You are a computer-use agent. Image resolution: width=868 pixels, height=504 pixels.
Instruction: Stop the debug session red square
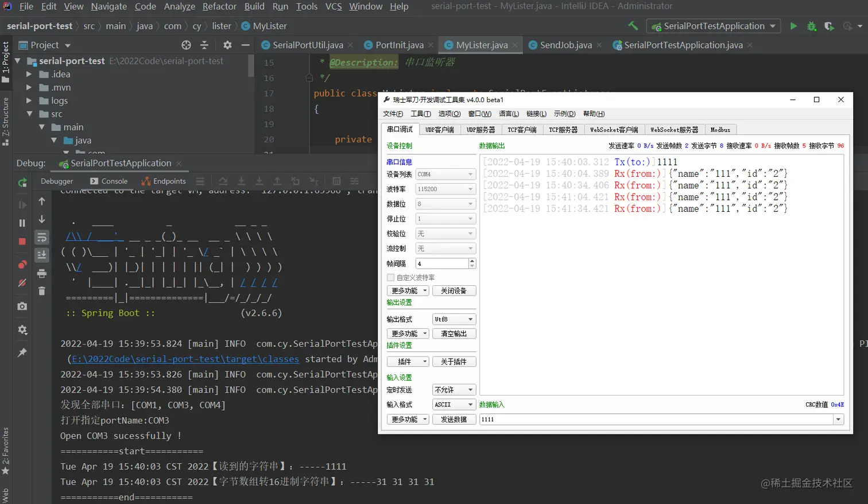tap(22, 242)
